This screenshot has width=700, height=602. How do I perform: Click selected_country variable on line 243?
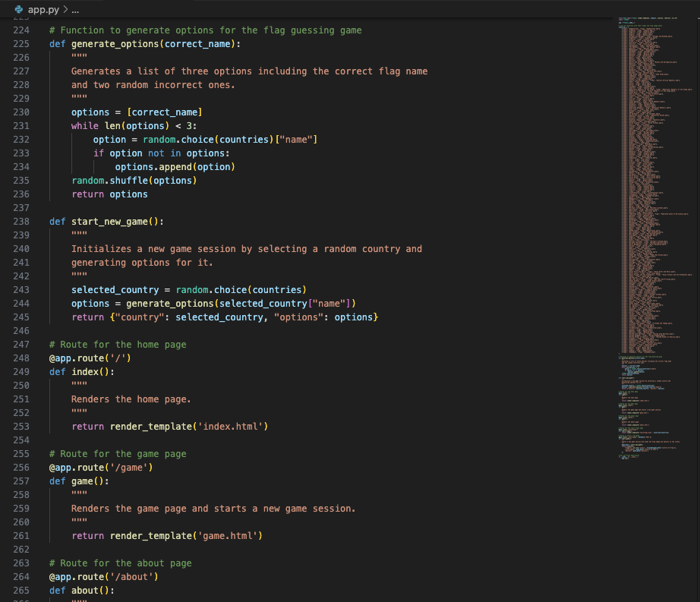point(115,290)
